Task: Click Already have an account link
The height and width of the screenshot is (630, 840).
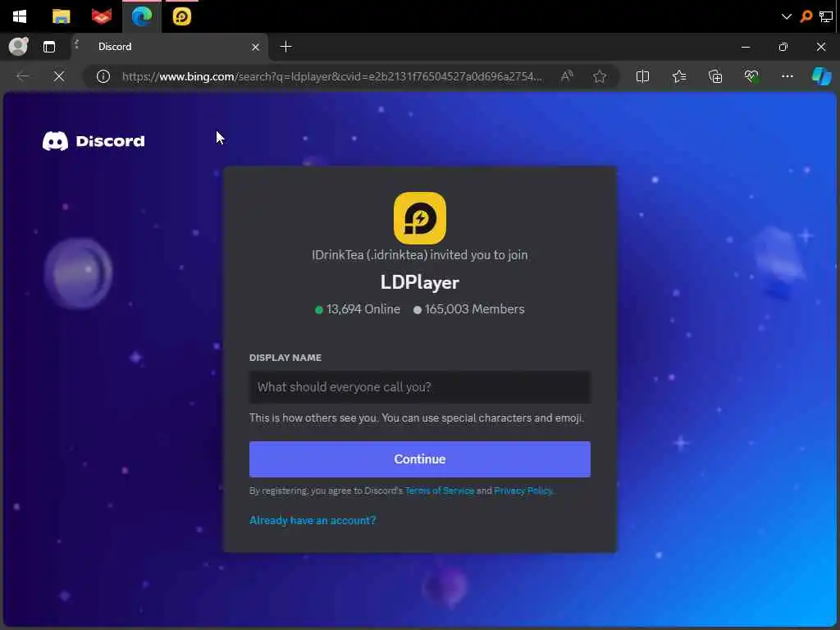Action: pos(313,520)
